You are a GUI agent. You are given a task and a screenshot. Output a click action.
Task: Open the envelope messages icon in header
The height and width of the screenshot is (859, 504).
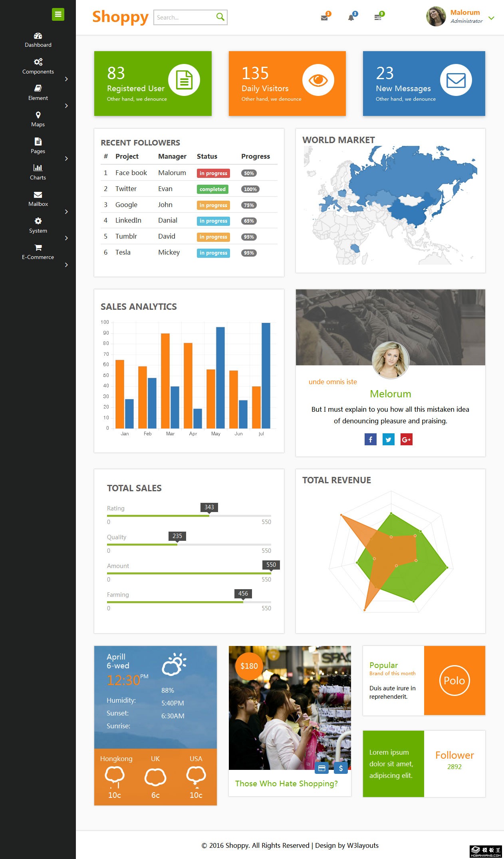(324, 18)
